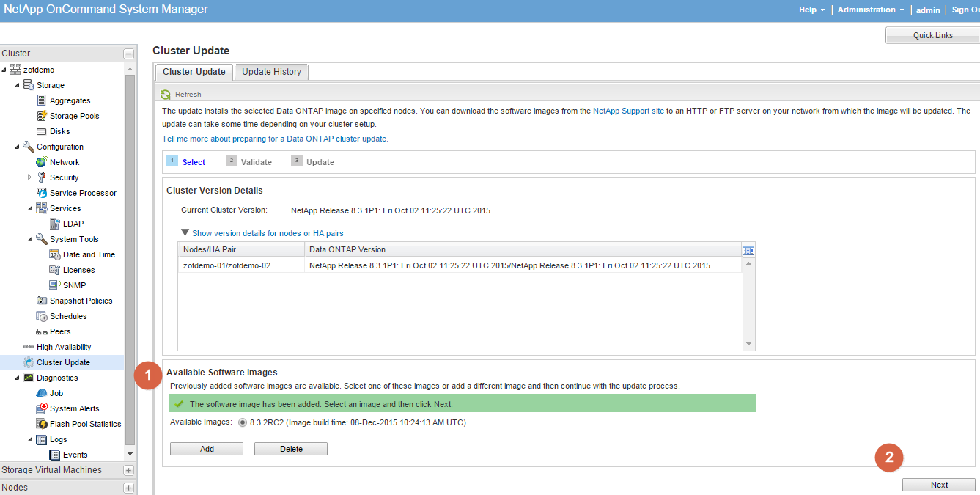Screen dimensions: 980x495
Task: Click the Quick Links button
Action: coord(932,35)
